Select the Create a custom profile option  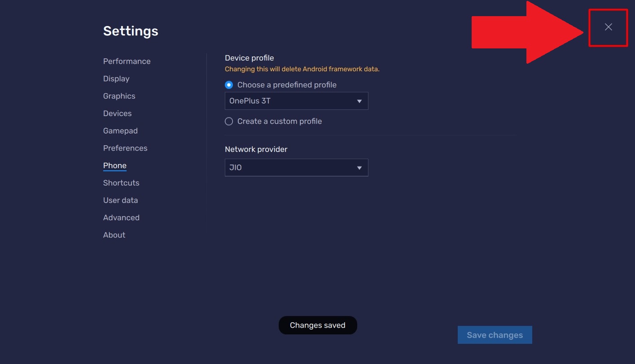pos(229,121)
